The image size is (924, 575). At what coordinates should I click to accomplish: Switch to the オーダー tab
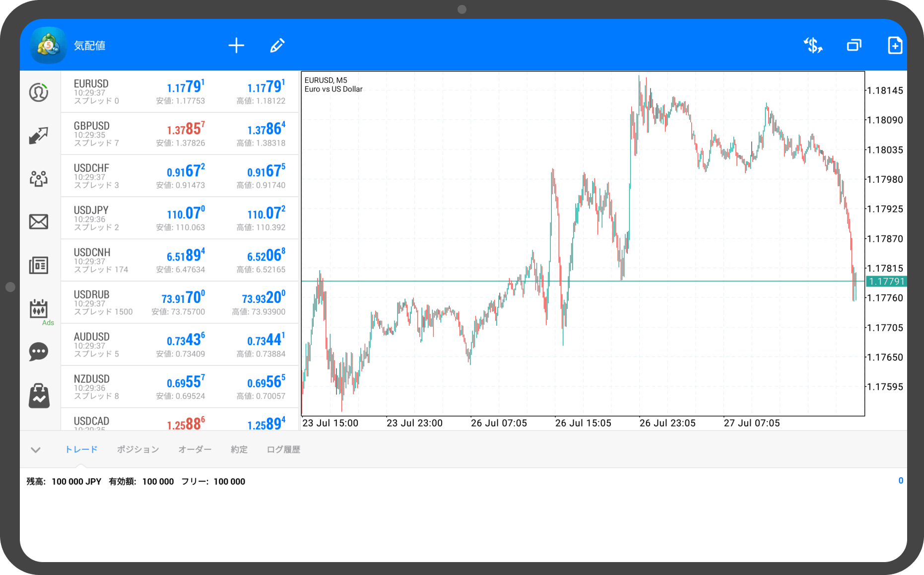(x=195, y=449)
